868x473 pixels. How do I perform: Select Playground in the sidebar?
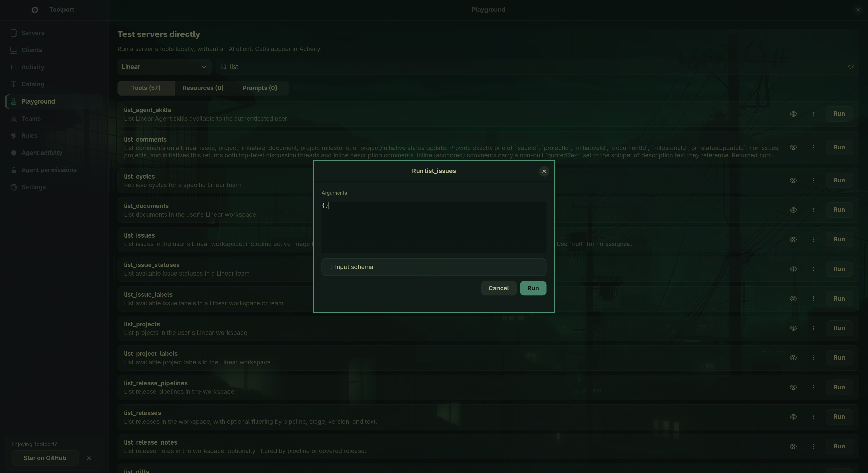coord(54,101)
